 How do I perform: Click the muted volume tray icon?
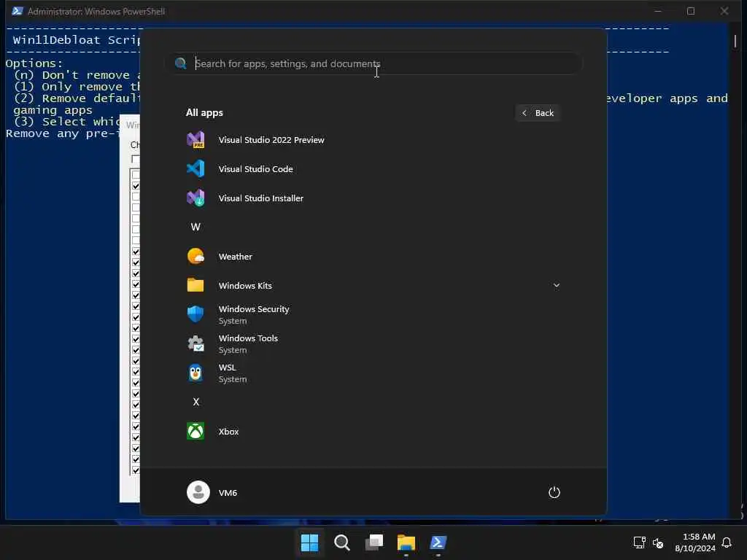[658, 542]
